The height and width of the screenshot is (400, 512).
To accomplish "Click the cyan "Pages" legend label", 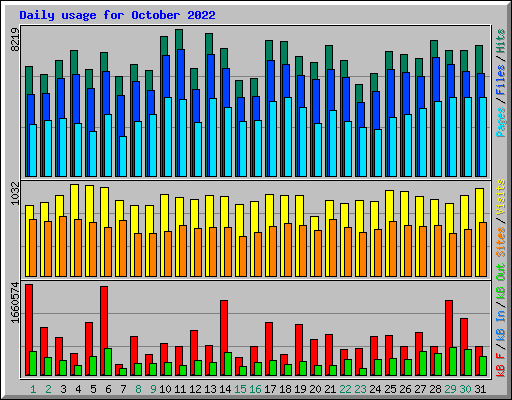I will coord(500,122).
